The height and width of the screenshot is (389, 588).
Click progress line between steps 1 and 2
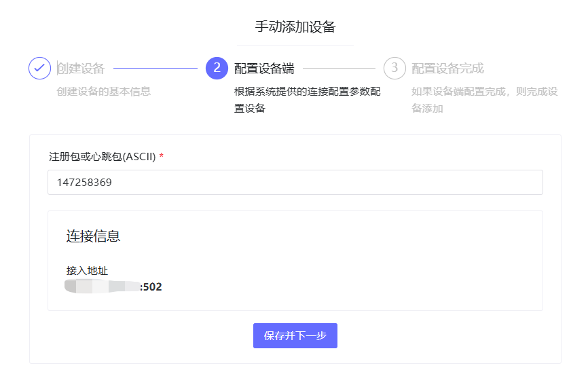[x=155, y=69]
